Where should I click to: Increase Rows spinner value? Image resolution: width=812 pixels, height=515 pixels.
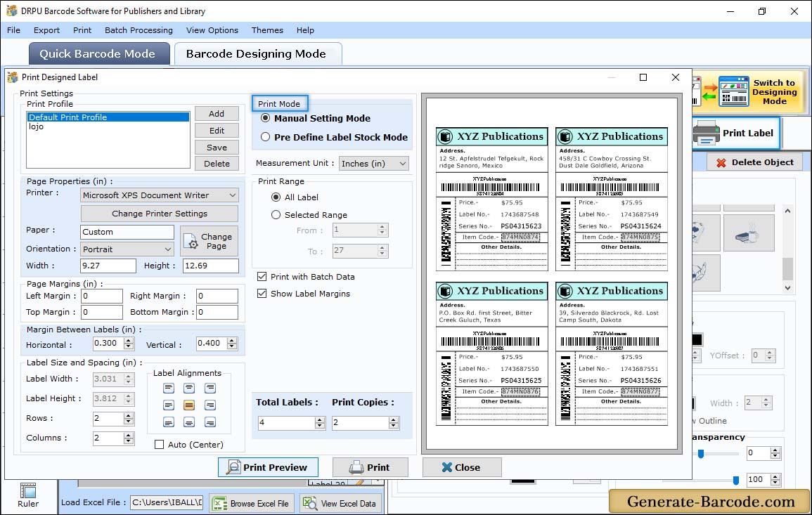click(129, 415)
